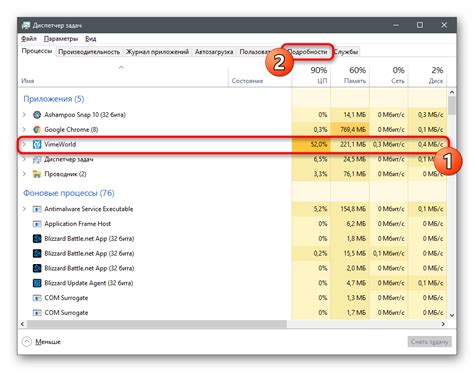474x372 pixels.
Task: Expand the Antimalware Service Executable row
Action: (x=24, y=209)
